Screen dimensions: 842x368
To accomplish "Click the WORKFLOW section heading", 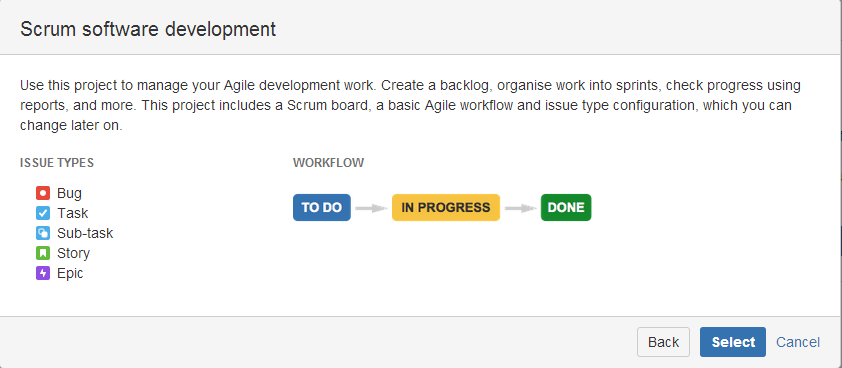I will (x=329, y=163).
